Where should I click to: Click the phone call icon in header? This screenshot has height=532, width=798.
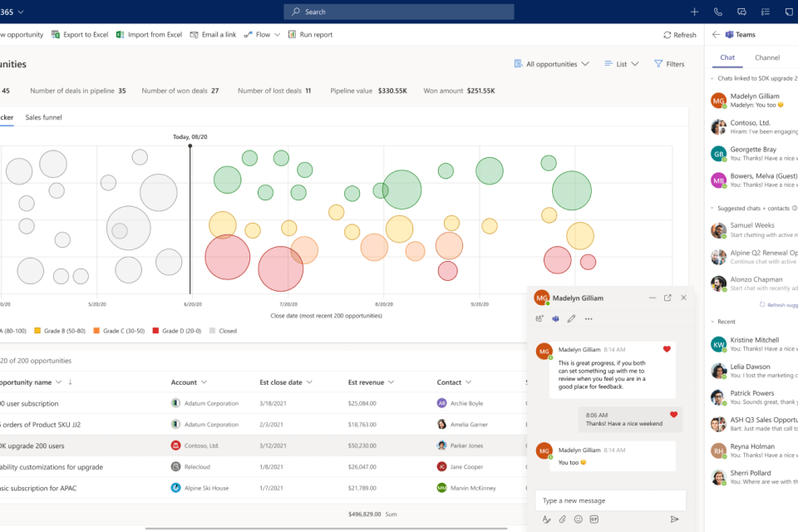[x=718, y=12]
